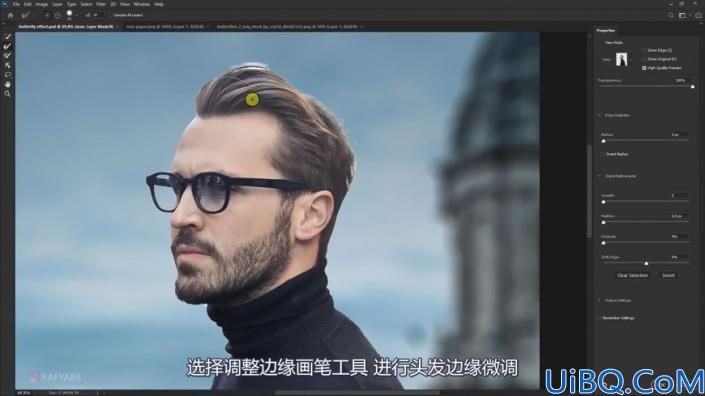
Task: Open the View menu
Action: (x=125, y=4)
